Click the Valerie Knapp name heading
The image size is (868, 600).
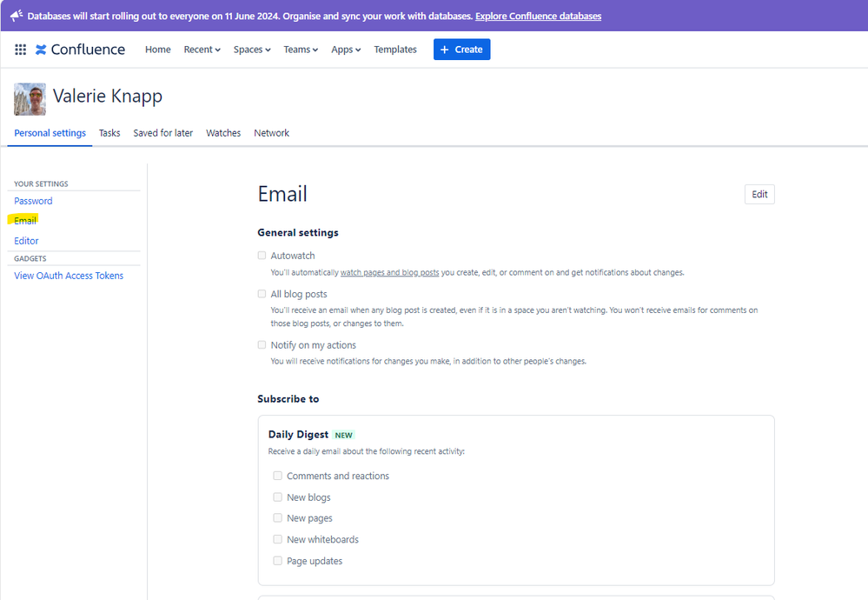click(x=108, y=96)
